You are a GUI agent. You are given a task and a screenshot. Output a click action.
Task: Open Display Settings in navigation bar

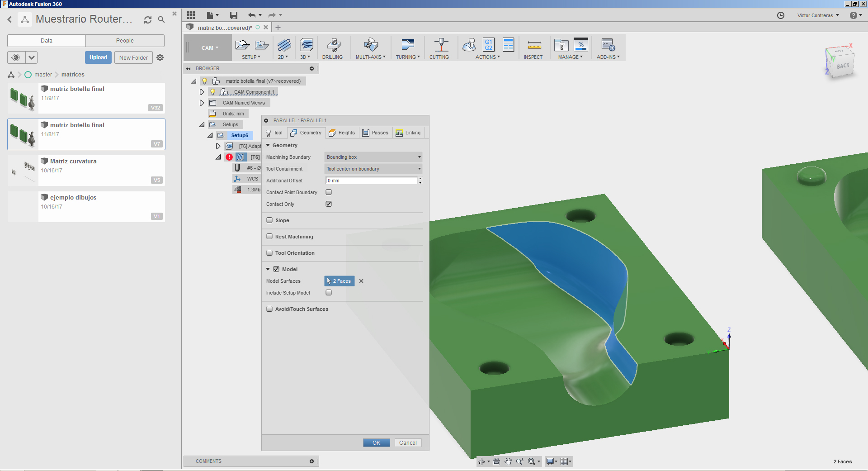(x=552, y=461)
